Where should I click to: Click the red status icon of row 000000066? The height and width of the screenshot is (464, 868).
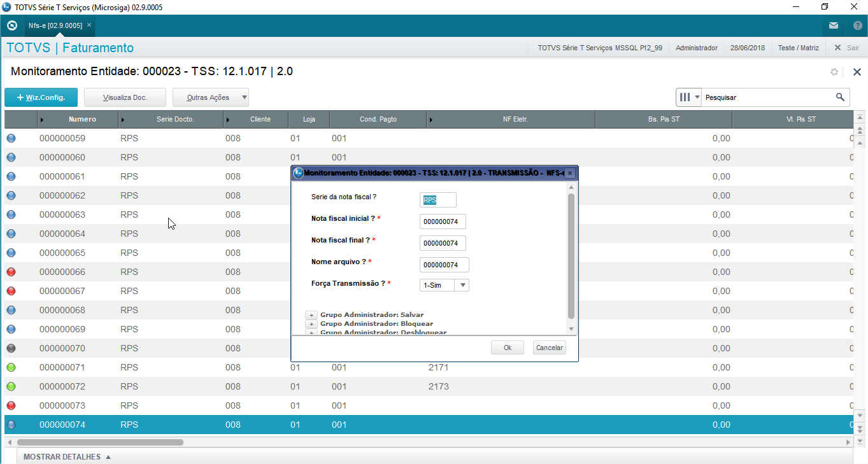(x=11, y=272)
